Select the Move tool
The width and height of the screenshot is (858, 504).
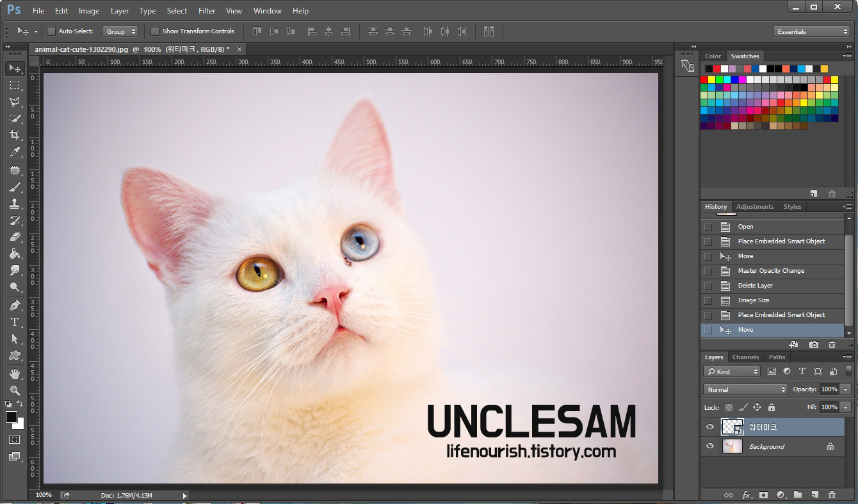(15, 68)
